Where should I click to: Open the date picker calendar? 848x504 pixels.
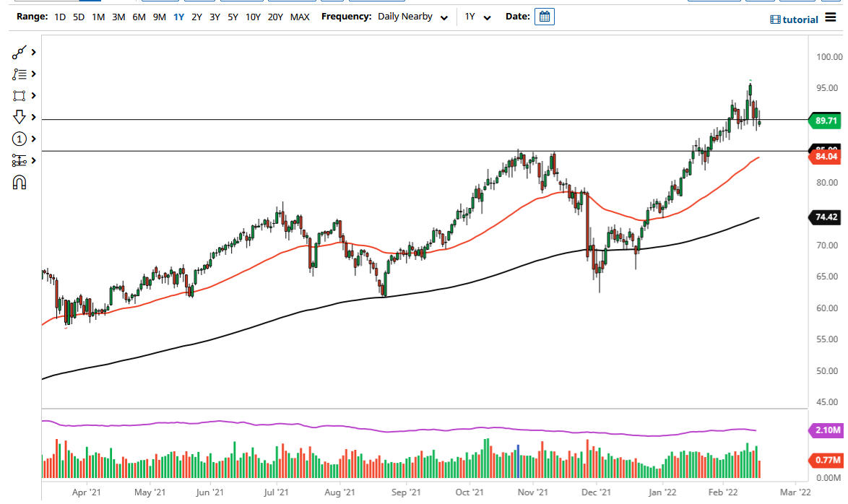tap(544, 16)
